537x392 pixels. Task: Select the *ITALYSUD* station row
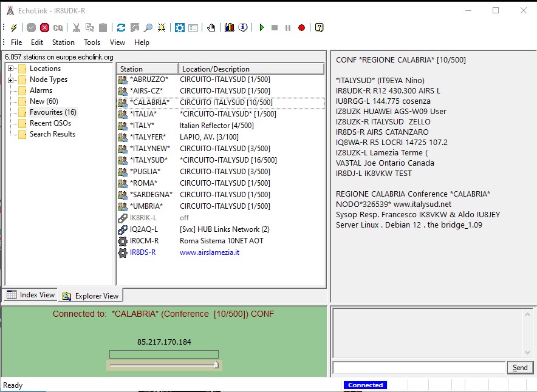(x=221, y=160)
